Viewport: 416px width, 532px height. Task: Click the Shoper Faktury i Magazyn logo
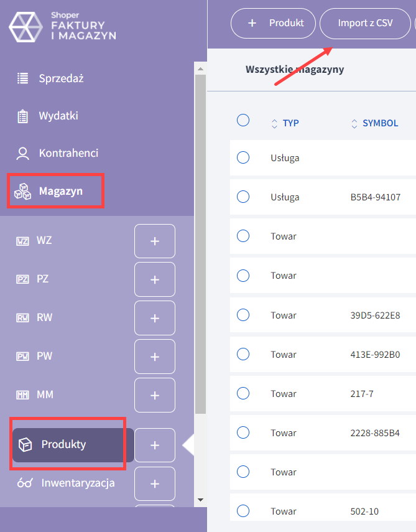[62, 27]
